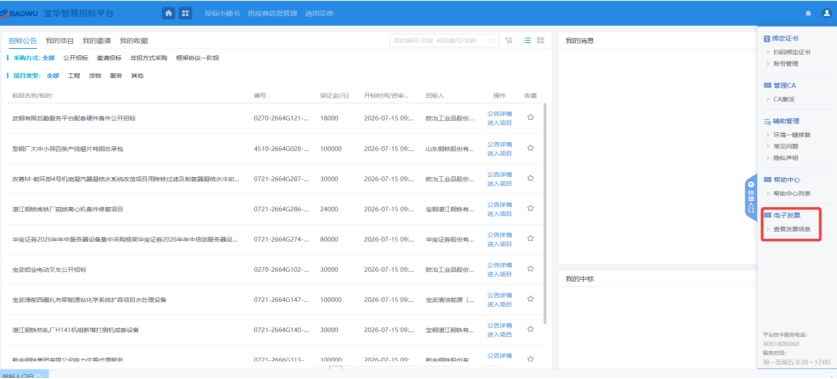Viewport: 837px width, 379px height.
Task: Click deposit value 24000 cell
Action: [x=329, y=209]
